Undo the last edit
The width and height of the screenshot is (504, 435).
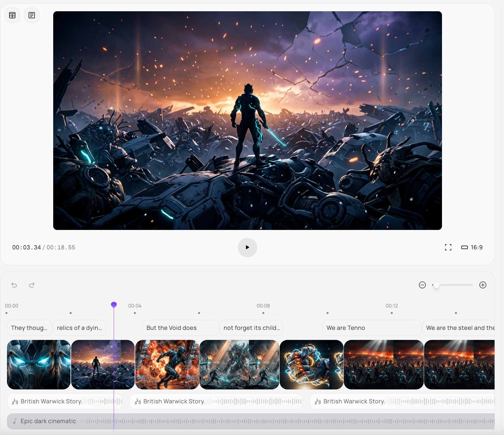(x=14, y=285)
